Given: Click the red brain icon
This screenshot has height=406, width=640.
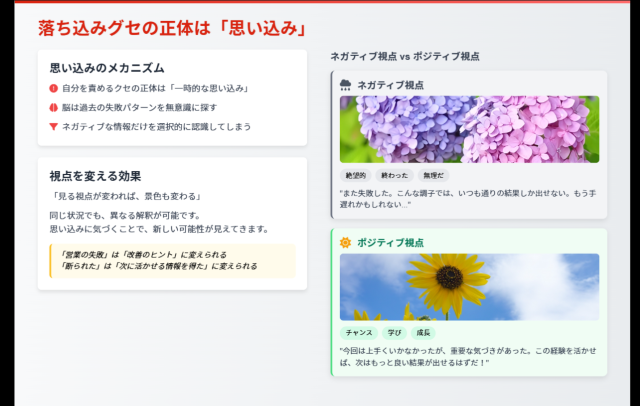Looking at the screenshot, I should tap(53, 107).
